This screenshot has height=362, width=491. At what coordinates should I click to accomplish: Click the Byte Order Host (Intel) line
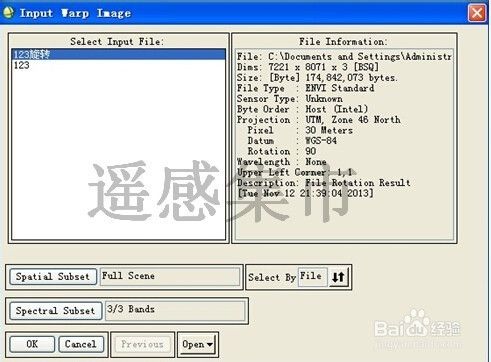click(x=303, y=109)
